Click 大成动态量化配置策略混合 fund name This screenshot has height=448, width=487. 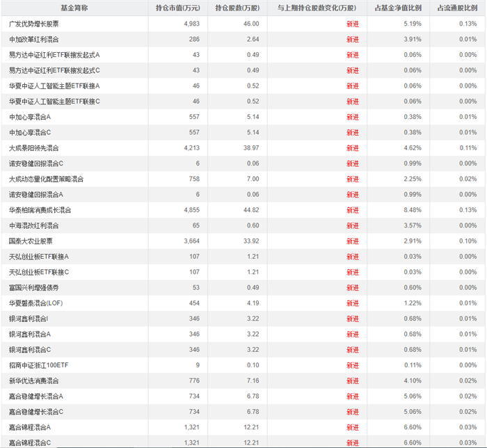click(47, 179)
